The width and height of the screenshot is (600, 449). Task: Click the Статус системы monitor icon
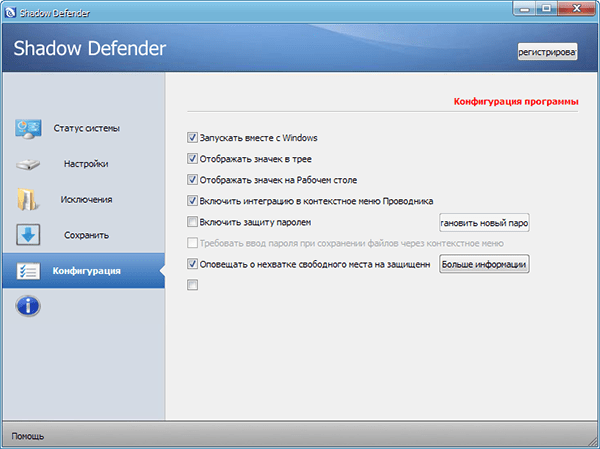click(x=28, y=128)
